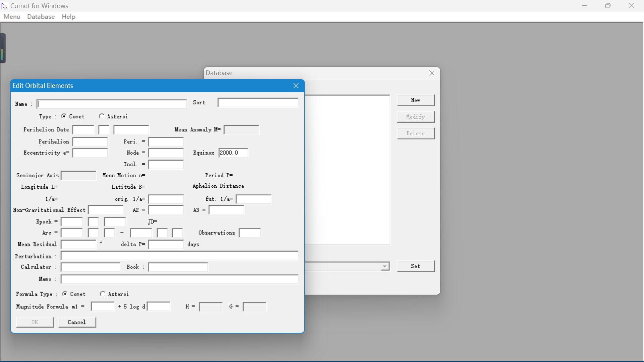Click the Magnitude Formula m1 = field
Screen dimensions: 644x362
(x=103, y=307)
